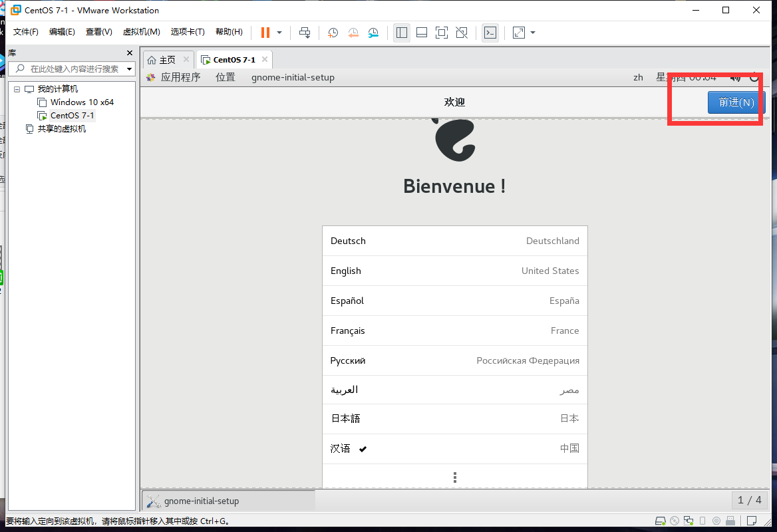777x532 pixels.
Task: Open the 选项卡(T) menu
Action: [x=188, y=32]
